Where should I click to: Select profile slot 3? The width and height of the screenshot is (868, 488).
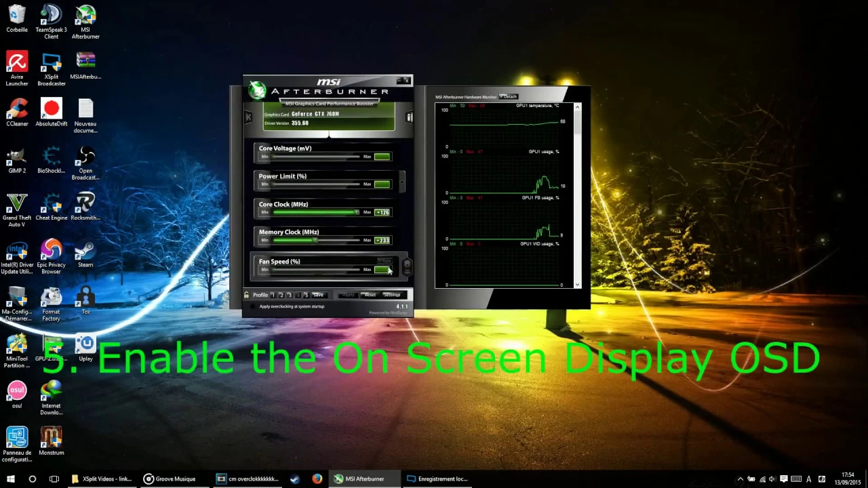(x=289, y=295)
